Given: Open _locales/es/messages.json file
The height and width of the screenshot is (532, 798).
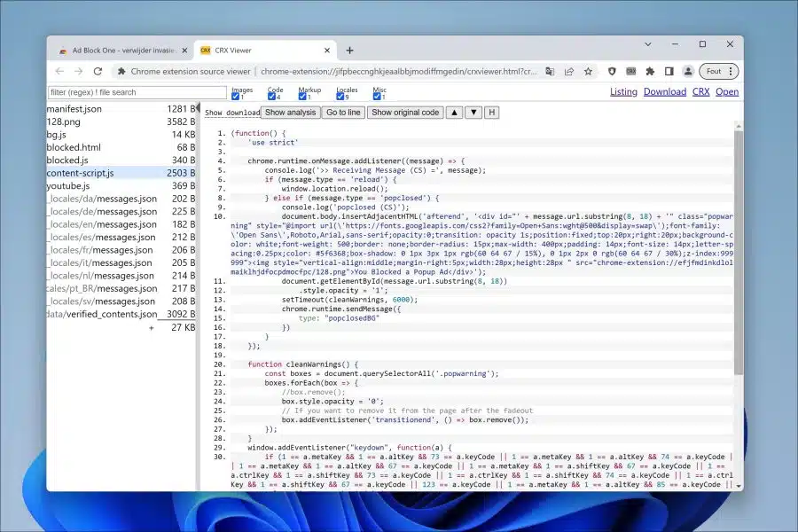Looking at the screenshot, I should tap(121, 238).
